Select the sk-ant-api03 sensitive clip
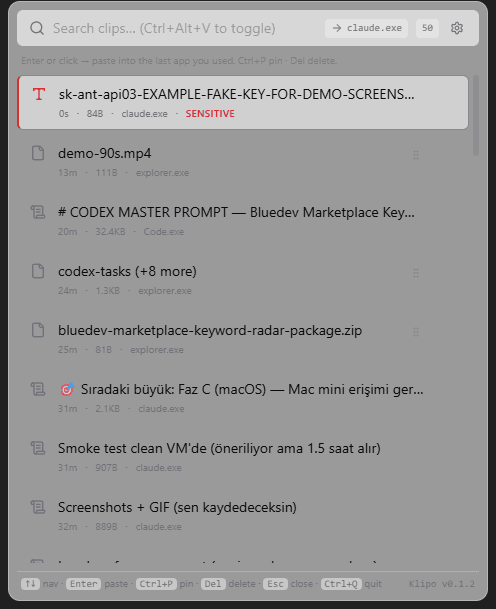Image resolution: width=496 pixels, height=609 pixels. (x=243, y=103)
